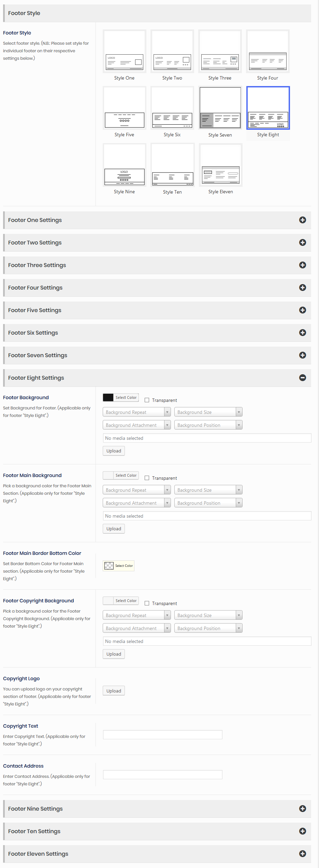
Task: Focus the Copyright Text input field
Action: pos(162,734)
